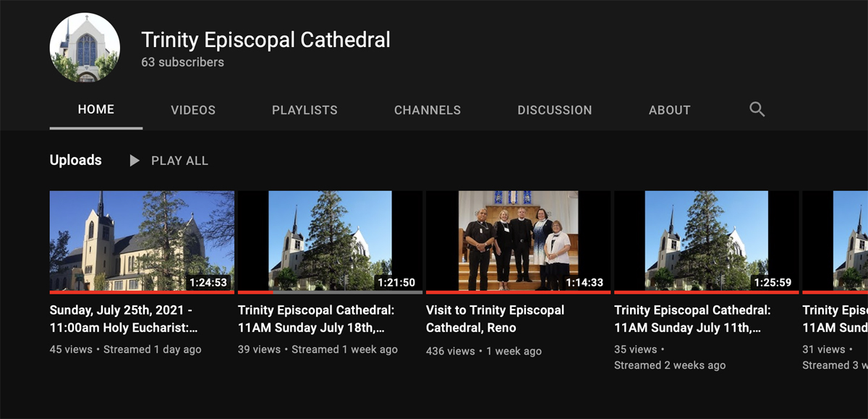Switch to the HOME tab
Screen dimensions: 868x419
point(96,109)
